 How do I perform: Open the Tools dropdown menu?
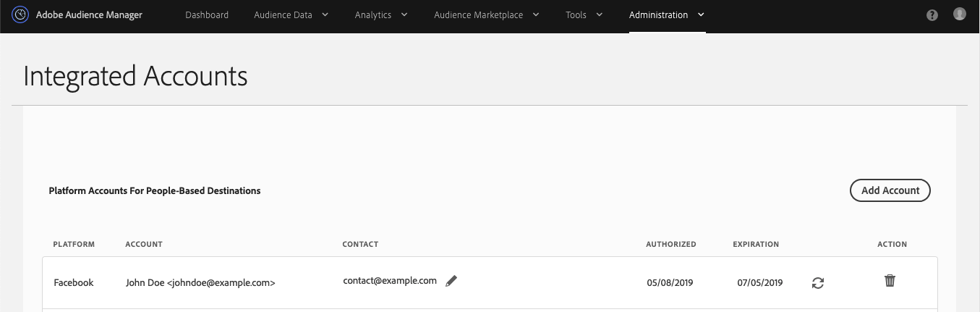tap(584, 14)
